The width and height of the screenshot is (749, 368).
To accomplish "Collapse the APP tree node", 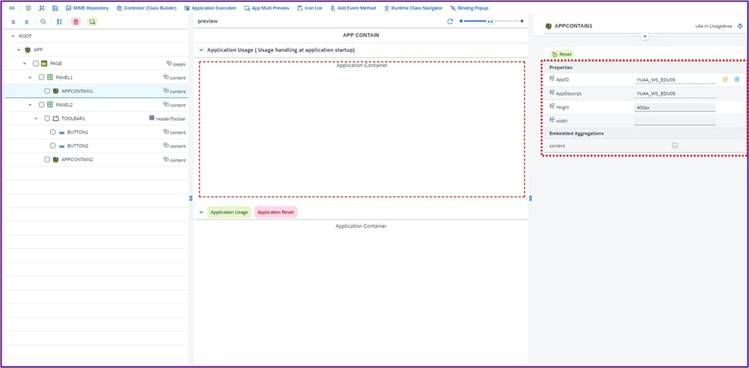I will 19,50.
